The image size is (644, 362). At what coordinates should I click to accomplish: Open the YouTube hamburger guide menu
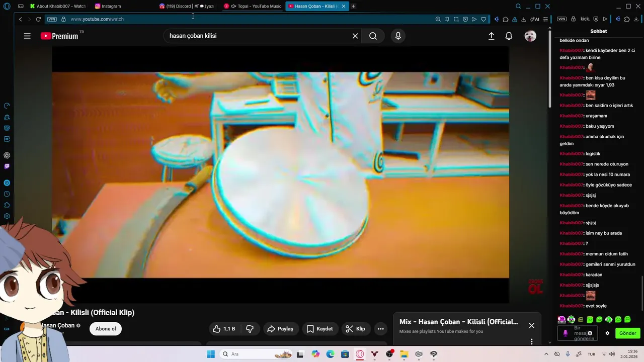[27, 36]
